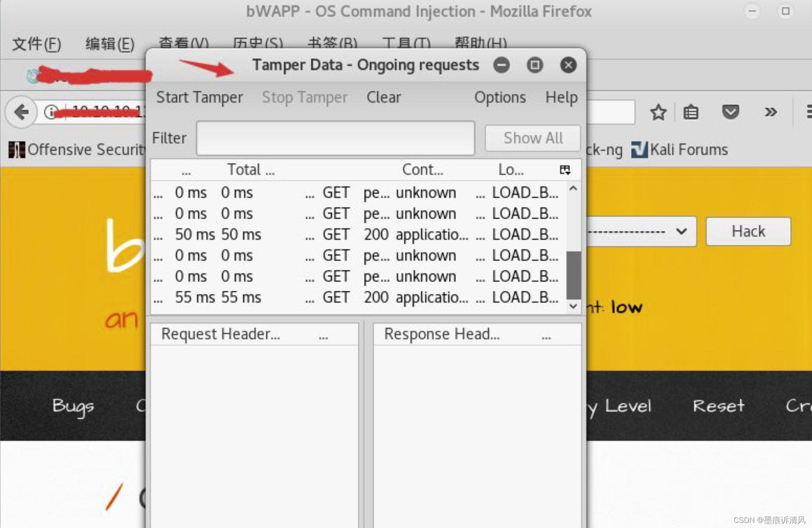Click Start Tamper in Tamper Data
The width and height of the screenshot is (812, 528).
click(199, 97)
